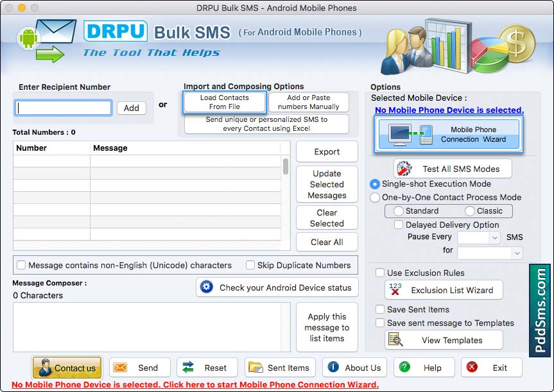Click the Mobile Phone Connection Wizard computer-phone icon
554x392 pixels.
[x=410, y=135]
